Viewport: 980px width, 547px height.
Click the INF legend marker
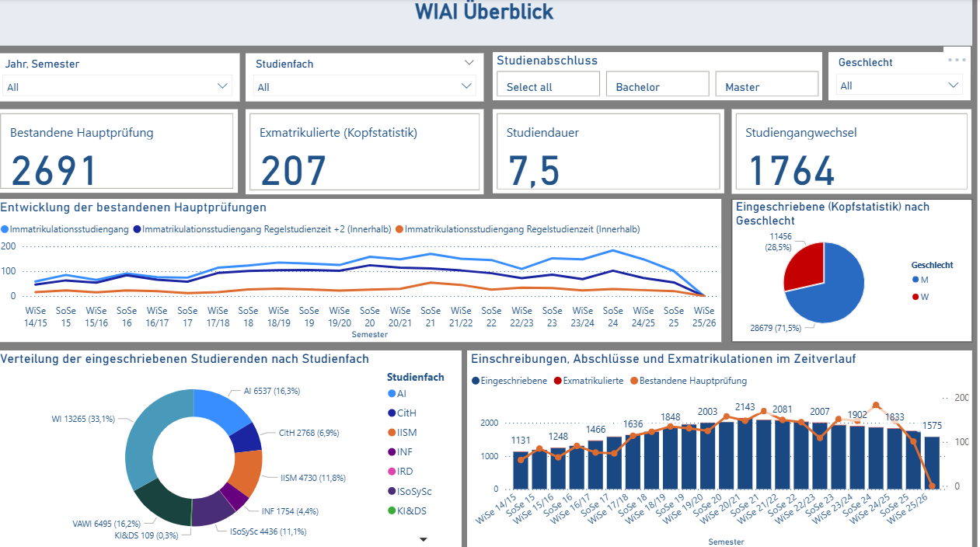point(392,451)
